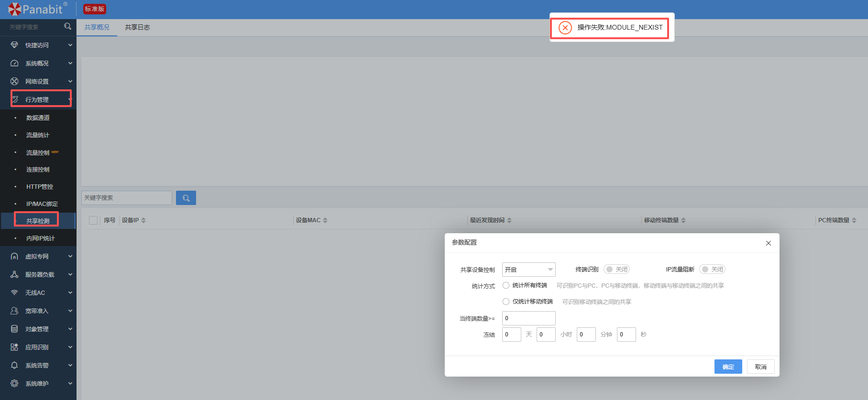
Task: Click the 无线AC wifi icon
Action: click(x=14, y=292)
